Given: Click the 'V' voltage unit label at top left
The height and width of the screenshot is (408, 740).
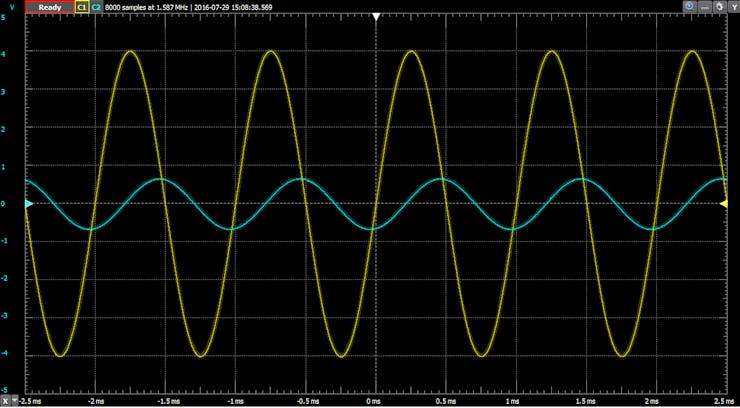Looking at the screenshot, I should pyautogui.click(x=12, y=6).
